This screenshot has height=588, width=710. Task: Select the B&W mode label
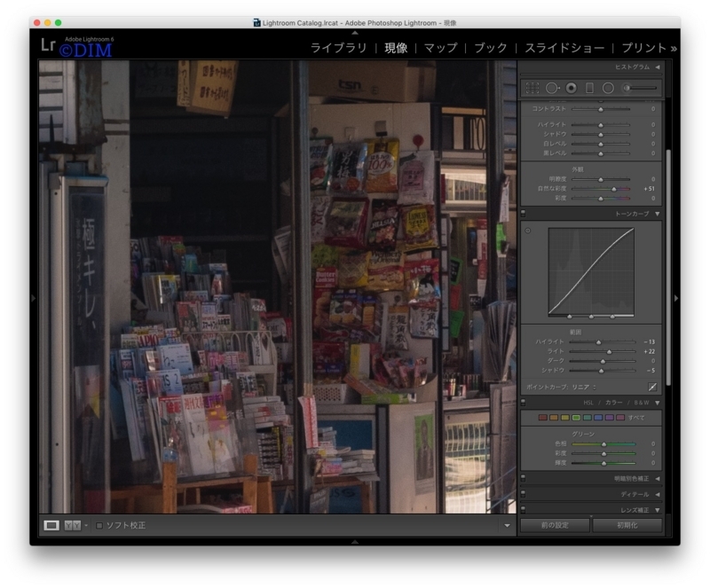pos(641,403)
